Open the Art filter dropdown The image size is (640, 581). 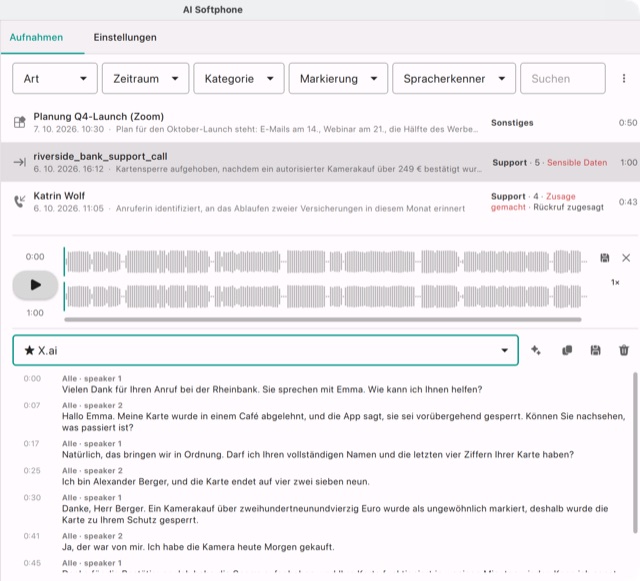[x=55, y=78]
